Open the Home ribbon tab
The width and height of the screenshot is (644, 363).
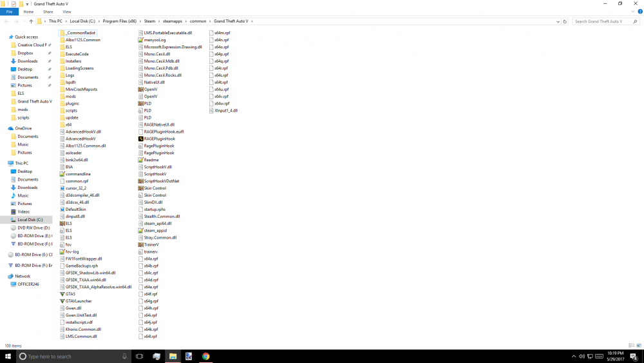pyautogui.click(x=28, y=12)
